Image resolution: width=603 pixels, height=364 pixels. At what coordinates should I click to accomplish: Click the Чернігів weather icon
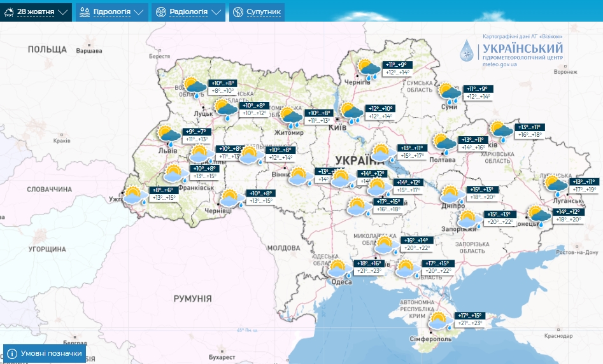369,69
